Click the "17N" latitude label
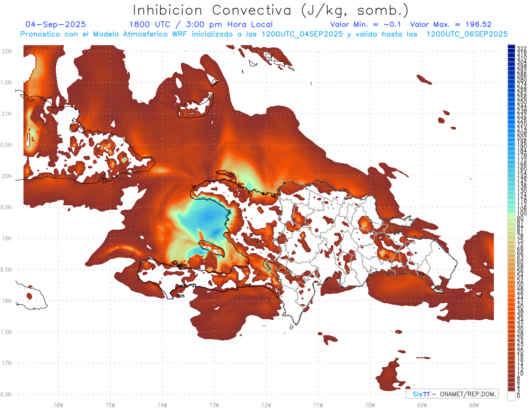 pos(6,363)
